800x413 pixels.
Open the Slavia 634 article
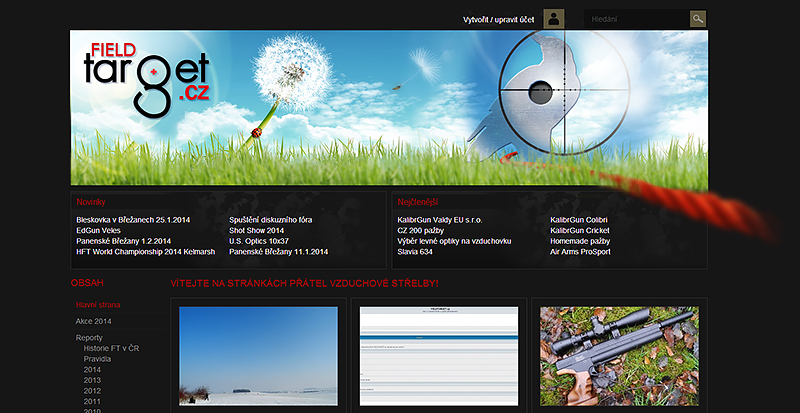point(415,252)
